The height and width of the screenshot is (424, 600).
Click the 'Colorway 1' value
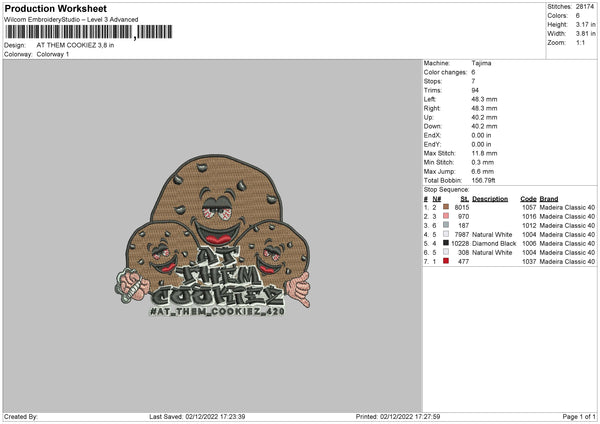coord(53,54)
